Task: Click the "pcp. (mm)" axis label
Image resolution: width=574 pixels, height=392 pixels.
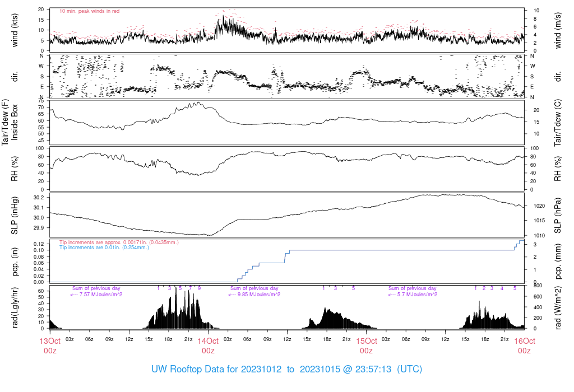Action: [x=558, y=262]
